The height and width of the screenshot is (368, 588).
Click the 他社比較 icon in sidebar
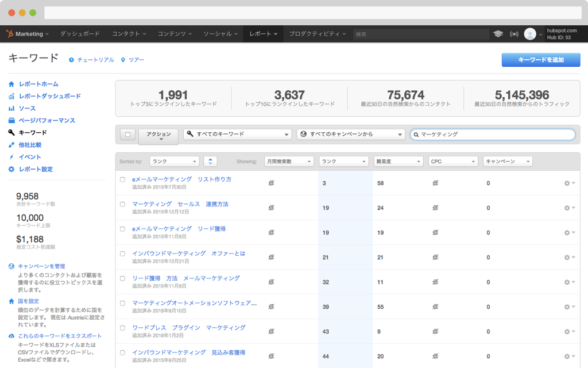click(x=11, y=145)
